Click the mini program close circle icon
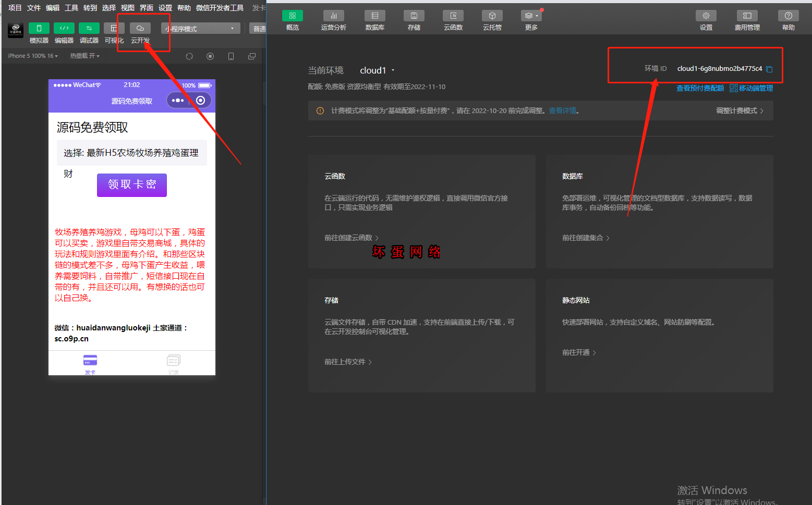Viewport: 812px width, 505px height. (x=200, y=101)
